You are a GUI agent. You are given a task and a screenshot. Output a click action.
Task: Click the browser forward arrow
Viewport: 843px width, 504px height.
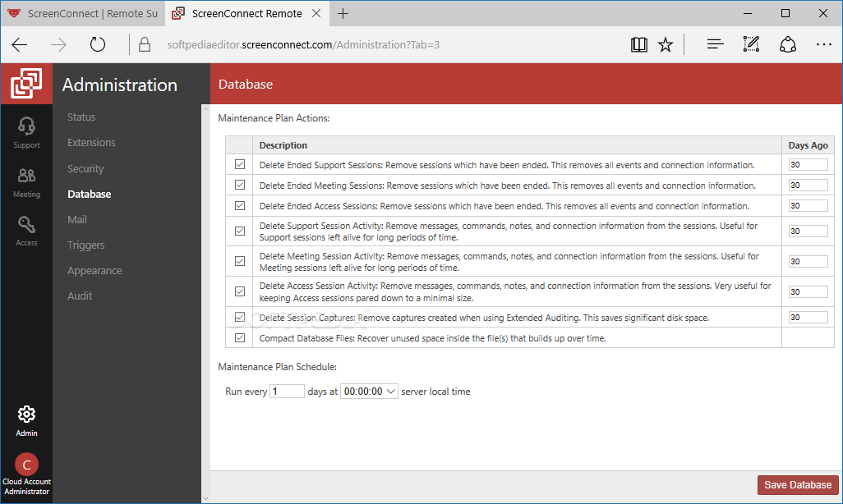pyautogui.click(x=58, y=44)
